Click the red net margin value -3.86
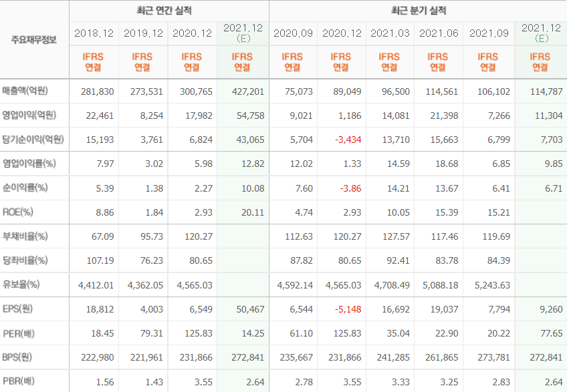The height and width of the screenshot is (392, 567). click(351, 188)
